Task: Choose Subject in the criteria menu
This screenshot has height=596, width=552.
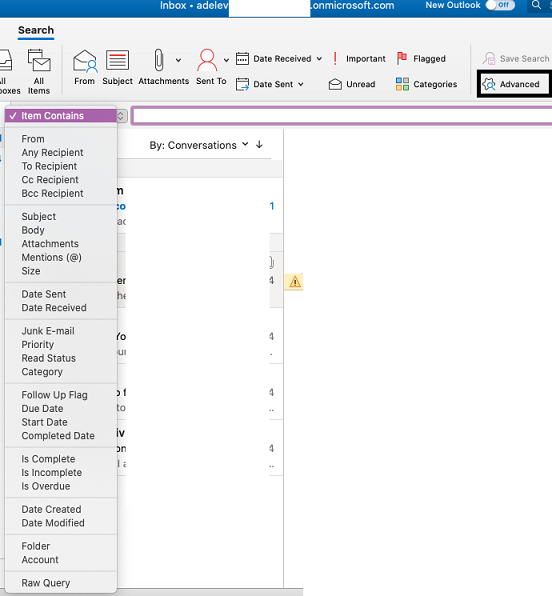Action: (x=61, y=216)
